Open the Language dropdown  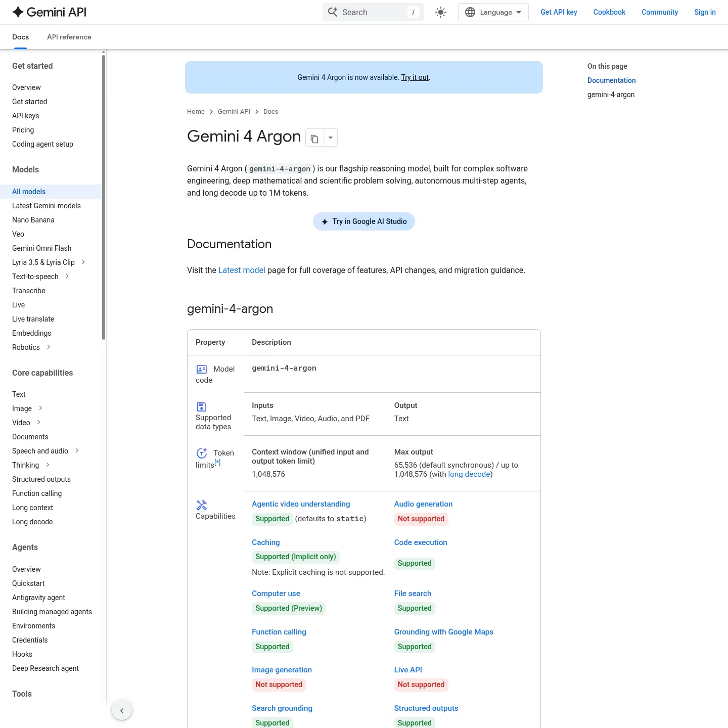click(493, 12)
